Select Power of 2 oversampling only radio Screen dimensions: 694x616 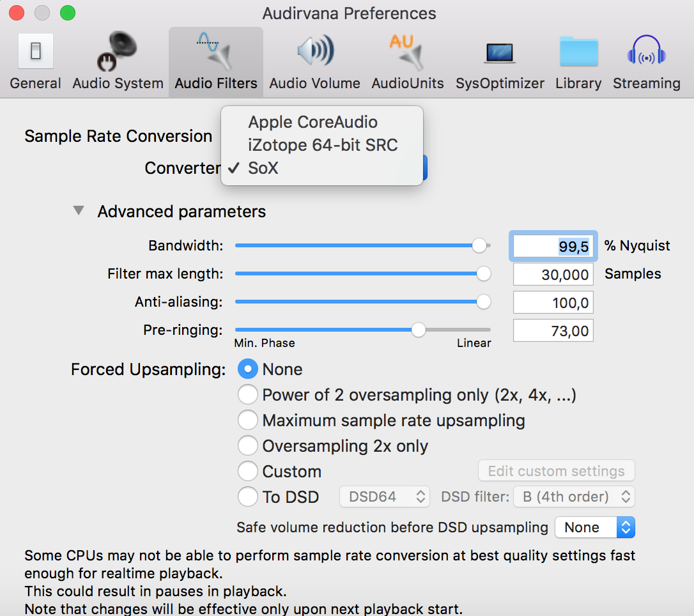tap(248, 395)
